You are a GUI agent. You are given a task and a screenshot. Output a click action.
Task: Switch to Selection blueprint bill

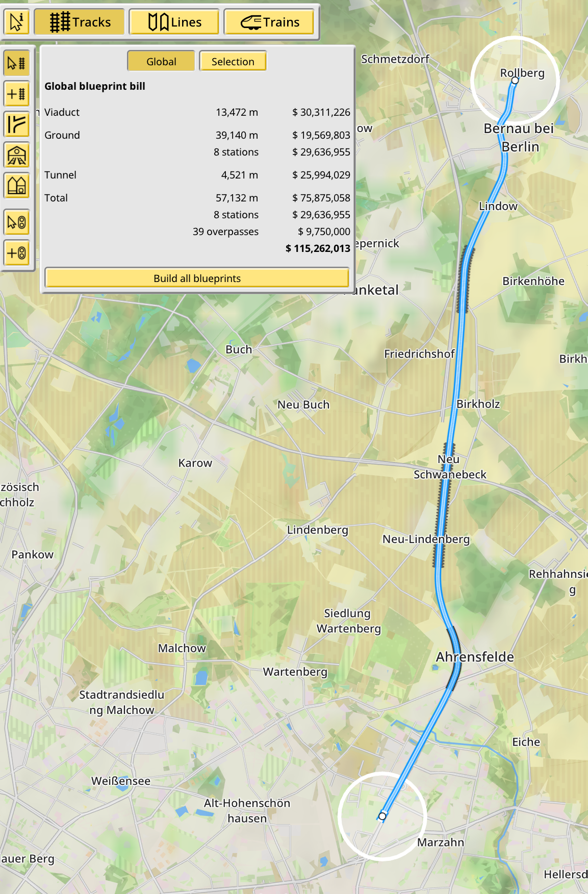pyautogui.click(x=233, y=61)
